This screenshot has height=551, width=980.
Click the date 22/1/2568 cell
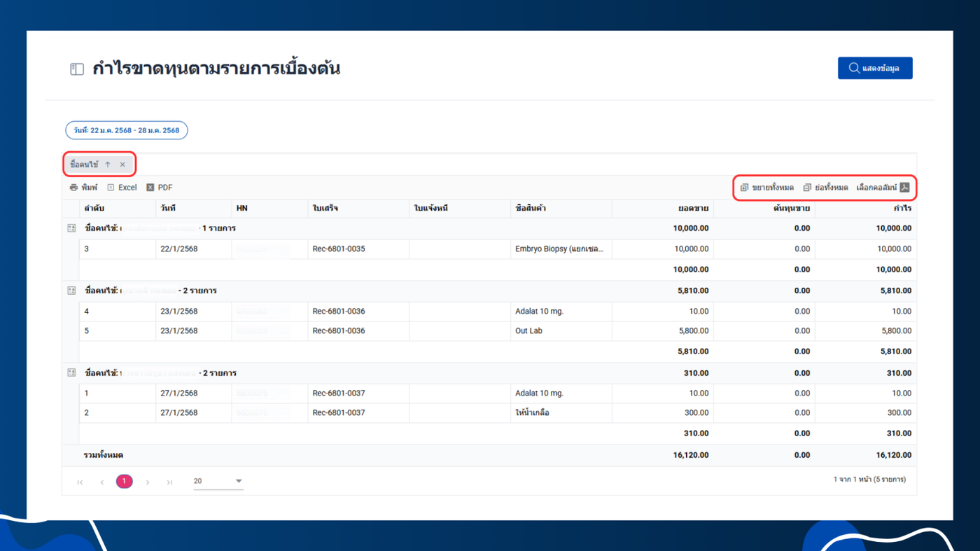click(194, 249)
